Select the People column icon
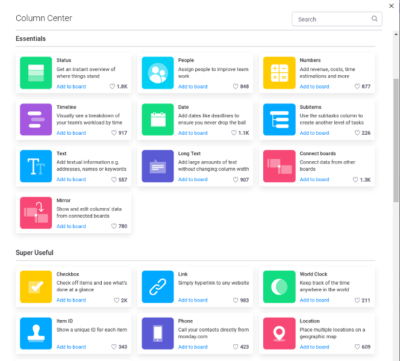400x361 pixels. point(158,73)
